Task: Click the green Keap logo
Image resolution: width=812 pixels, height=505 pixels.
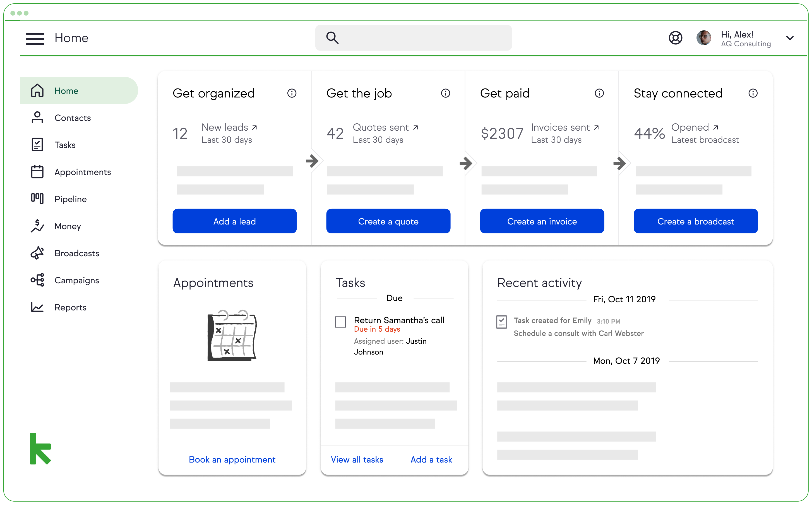Action: [40, 449]
